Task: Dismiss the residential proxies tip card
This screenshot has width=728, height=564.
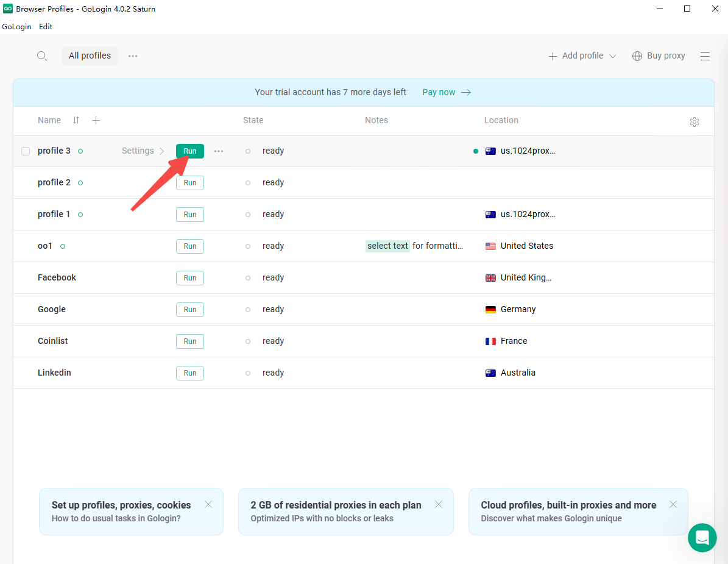Action: coord(439,504)
